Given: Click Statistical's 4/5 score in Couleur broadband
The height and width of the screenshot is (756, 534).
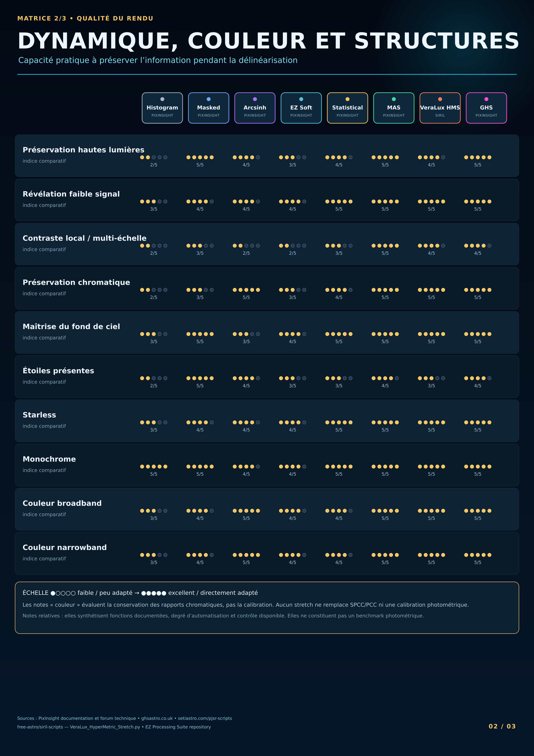Looking at the screenshot, I should tap(339, 518).
